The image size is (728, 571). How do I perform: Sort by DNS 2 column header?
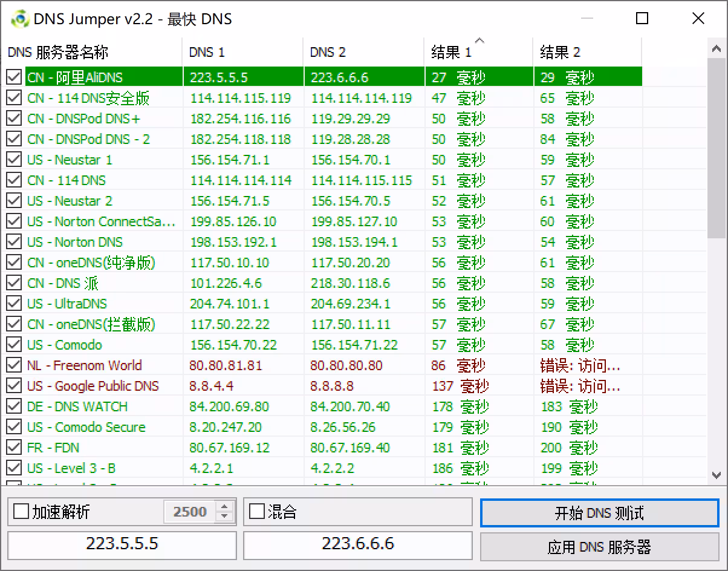click(x=364, y=52)
